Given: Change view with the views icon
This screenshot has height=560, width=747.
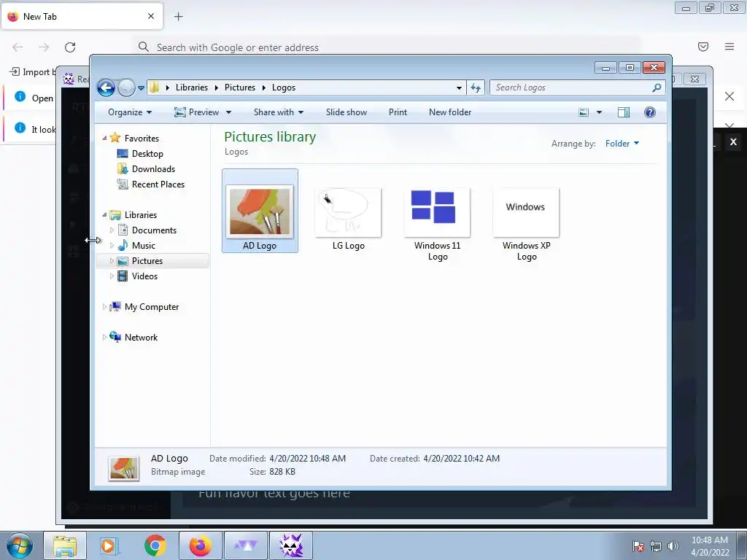Looking at the screenshot, I should coord(584,112).
